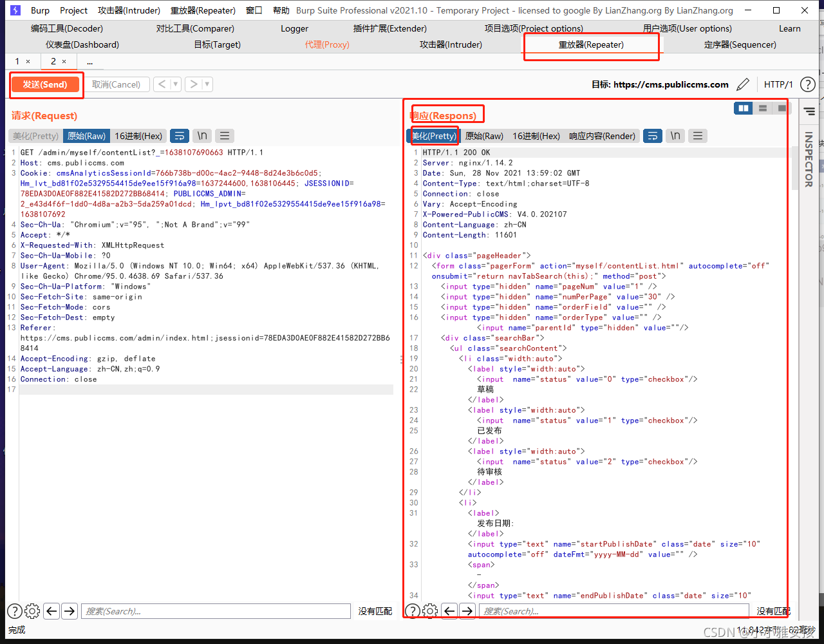Click the 发送(Send) button
The width and height of the screenshot is (824, 644).
pos(45,84)
